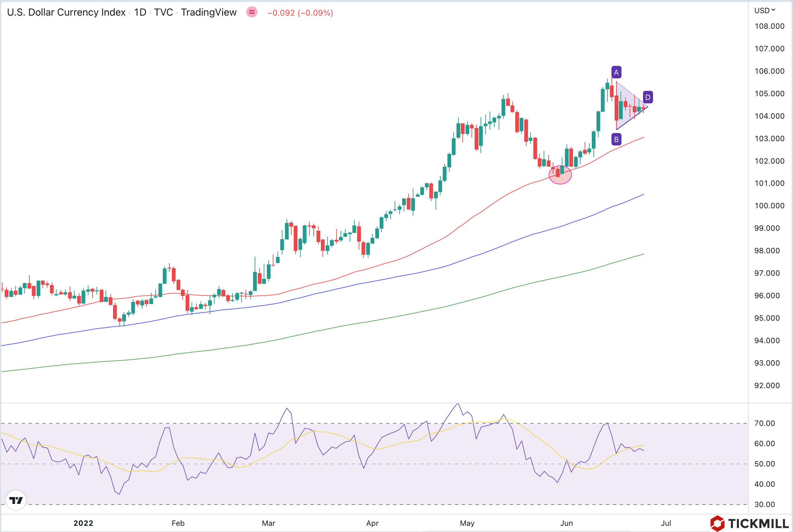Screen dimensions: 793x532
Task: Select the purple D point marker
Action: click(x=648, y=97)
